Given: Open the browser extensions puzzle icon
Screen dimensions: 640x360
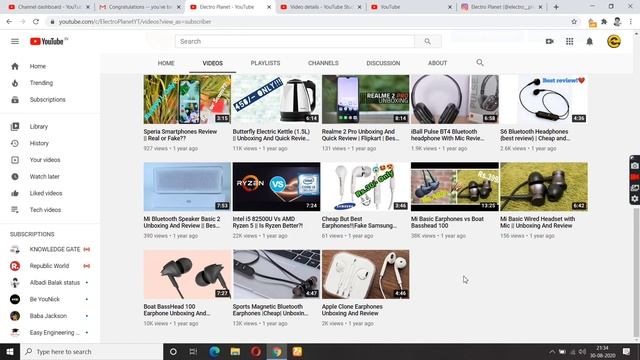Looking at the screenshot, I should [604, 22].
